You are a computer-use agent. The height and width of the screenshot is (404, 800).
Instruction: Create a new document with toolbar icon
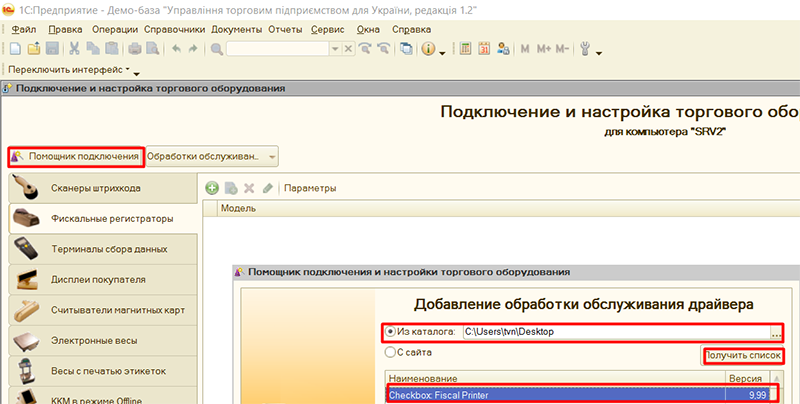click(15, 49)
